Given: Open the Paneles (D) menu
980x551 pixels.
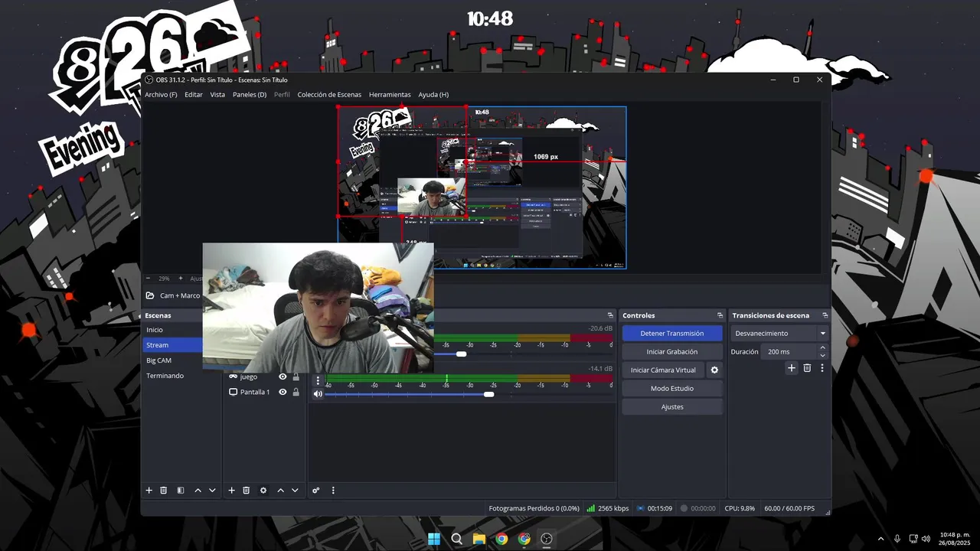Looking at the screenshot, I should point(250,95).
